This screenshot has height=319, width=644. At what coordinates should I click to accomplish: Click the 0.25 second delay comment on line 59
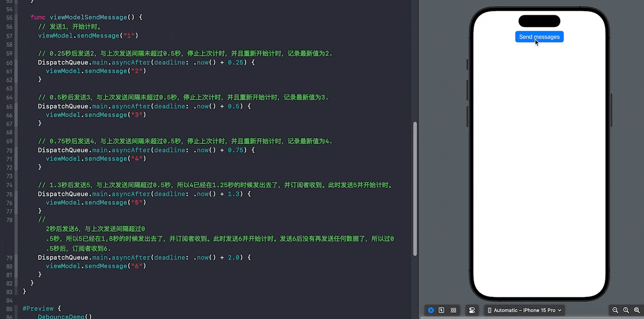coord(181,53)
